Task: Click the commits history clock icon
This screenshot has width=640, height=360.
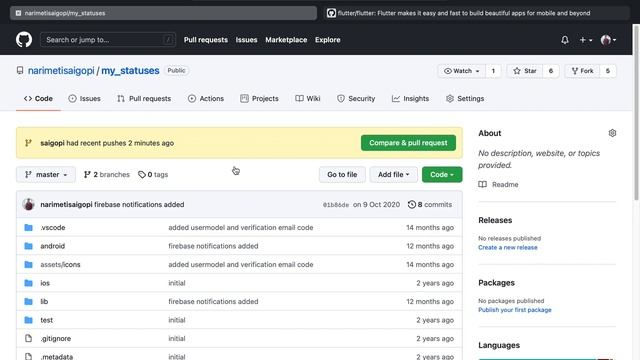Action: click(x=411, y=204)
